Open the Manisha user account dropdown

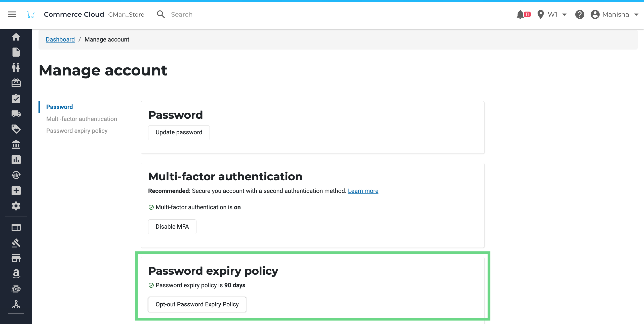[x=615, y=14]
